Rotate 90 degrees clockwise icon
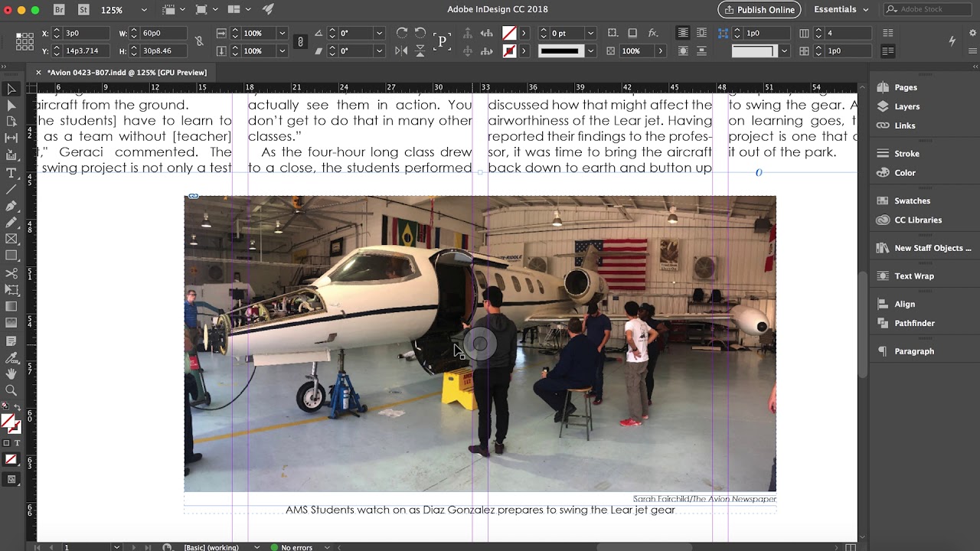The width and height of the screenshot is (980, 551). [x=402, y=33]
